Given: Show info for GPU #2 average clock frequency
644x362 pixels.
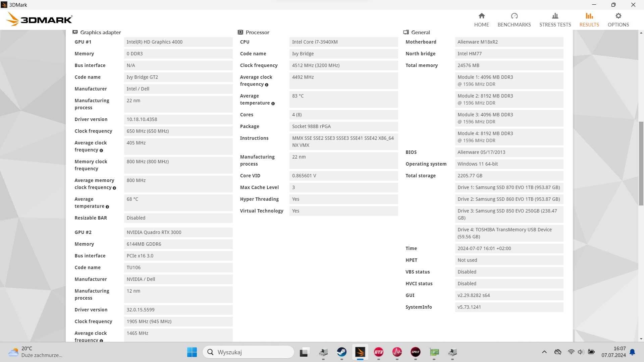Looking at the screenshot, I should tap(101, 340).
